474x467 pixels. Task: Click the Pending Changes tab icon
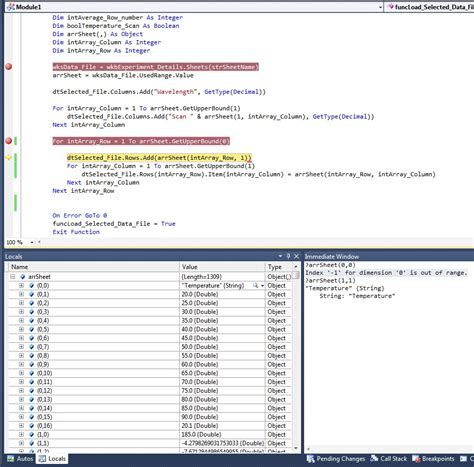pos(310,459)
